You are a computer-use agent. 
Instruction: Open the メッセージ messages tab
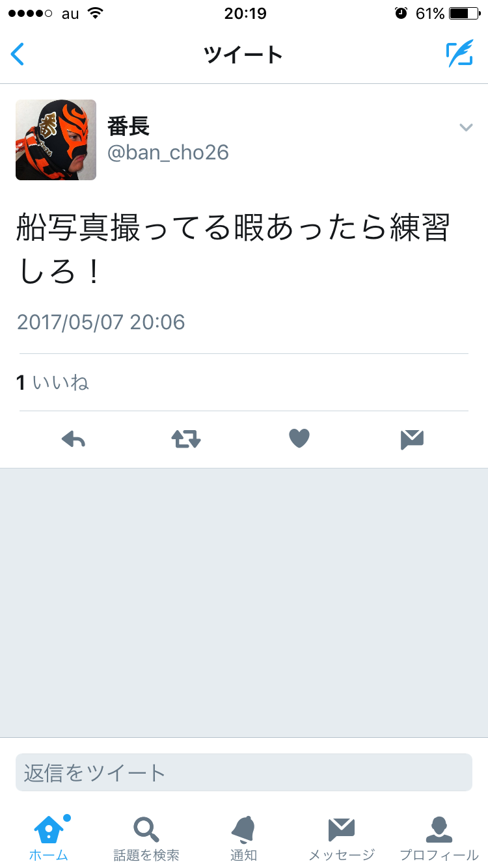click(x=342, y=838)
